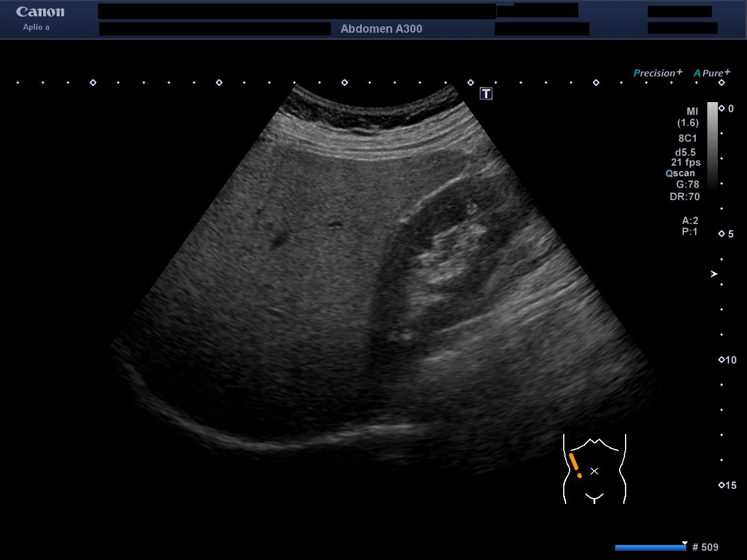Image resolution: width=747 pixels, height=560 pixels.
Task: Click the Canon logo
Action: [40, 12]
